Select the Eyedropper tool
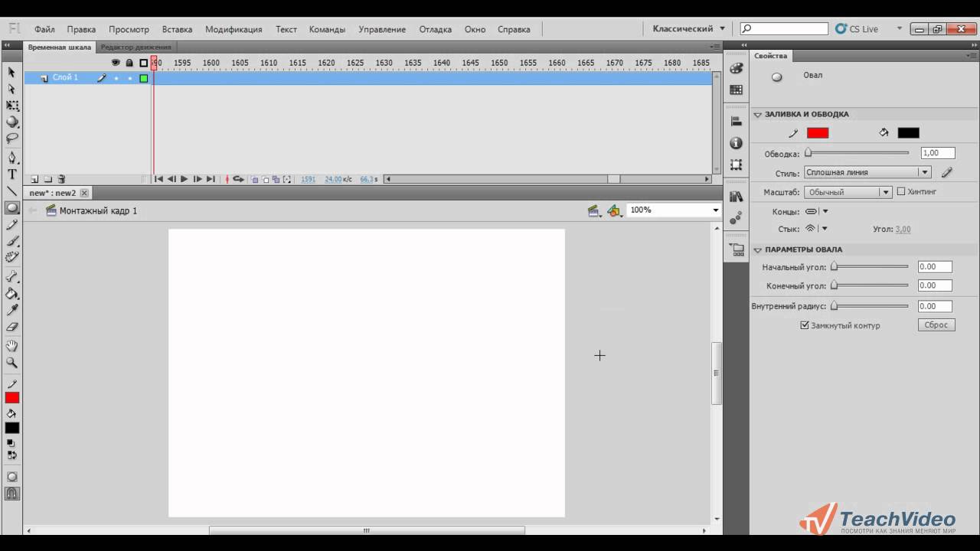This screenshot has height=551, width=980. (x=12, y=311)
